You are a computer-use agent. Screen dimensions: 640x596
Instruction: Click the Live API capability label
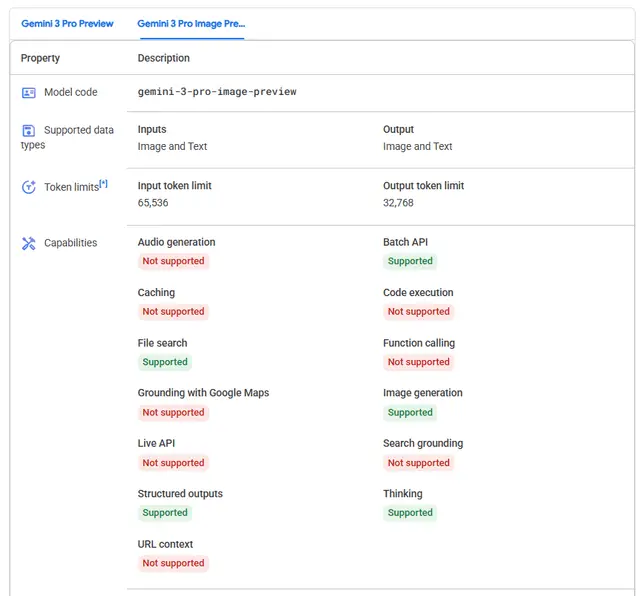(156, 443)
